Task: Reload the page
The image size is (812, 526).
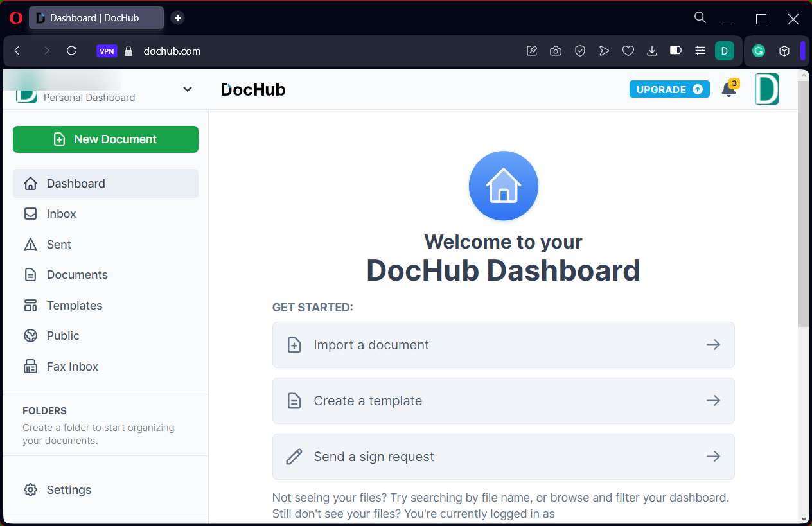Action: click(x=72, y=51)
